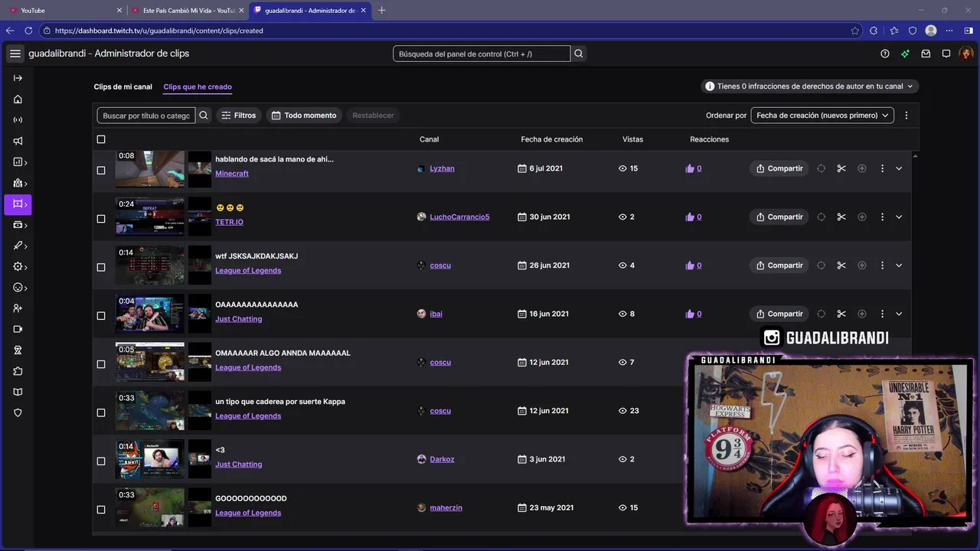The image size is (980, 551).
Task: Focus the Búsqueda del panel de control field
Action: point(482,54)
